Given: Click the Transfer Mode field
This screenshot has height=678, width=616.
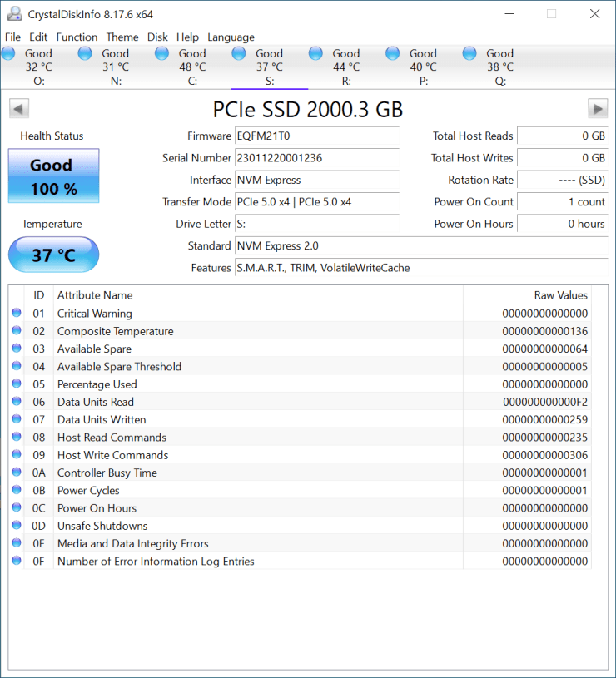Looking at the screenshot, I should pyautogui.click(x=316, y=202).
